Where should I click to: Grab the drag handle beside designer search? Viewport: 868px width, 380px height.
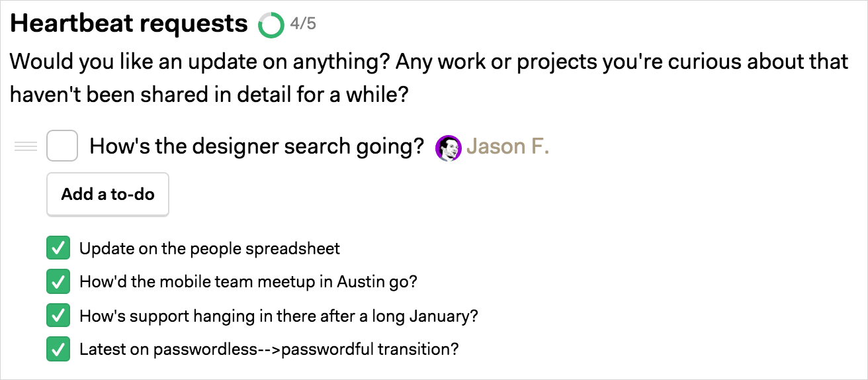pyautogui.click(x=26, y=146)
